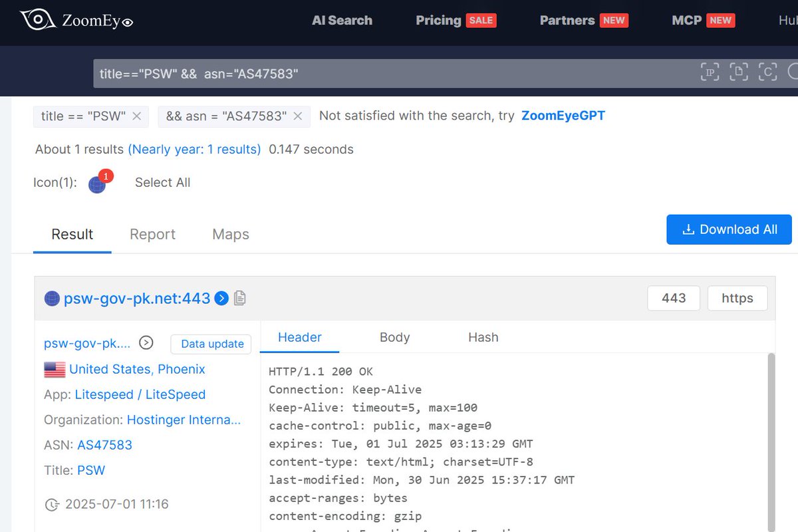Select the 'HTTP/1.1 200 OK' header line
The width and height of the screenshot is (798, 532).
[x=321, y=372]
